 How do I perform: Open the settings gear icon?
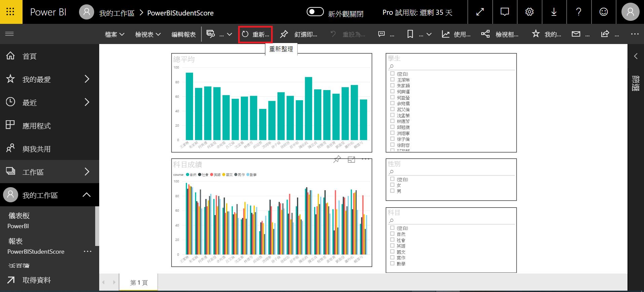pyautogui.click(x=529, y=12)
